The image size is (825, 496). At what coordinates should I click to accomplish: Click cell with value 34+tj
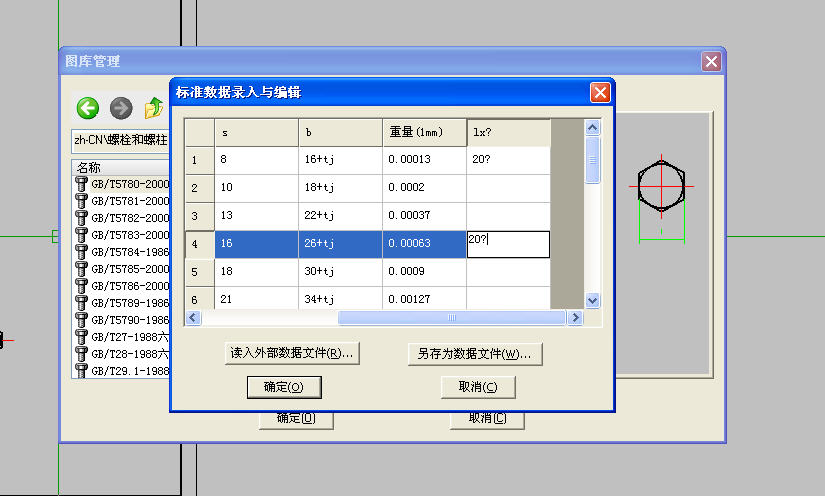(340, 298)
